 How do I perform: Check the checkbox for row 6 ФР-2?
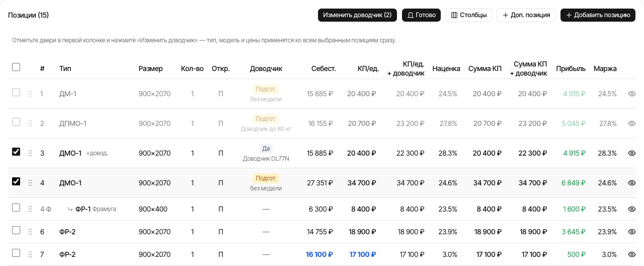point(16,231)
